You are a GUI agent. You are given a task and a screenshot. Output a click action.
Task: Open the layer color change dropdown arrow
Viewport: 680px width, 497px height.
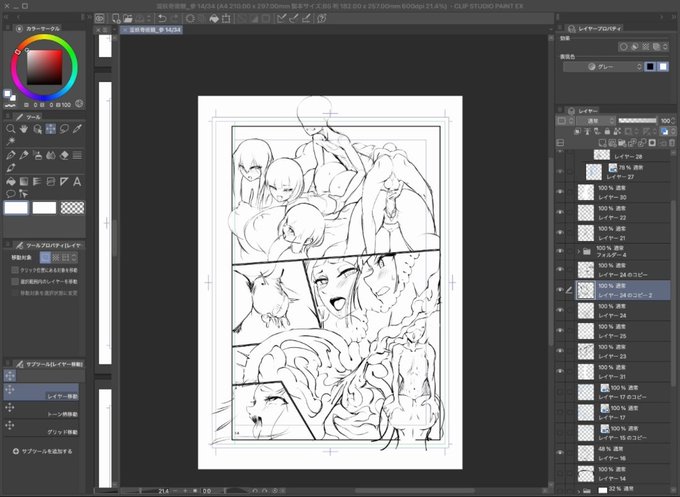click(673, 131)
